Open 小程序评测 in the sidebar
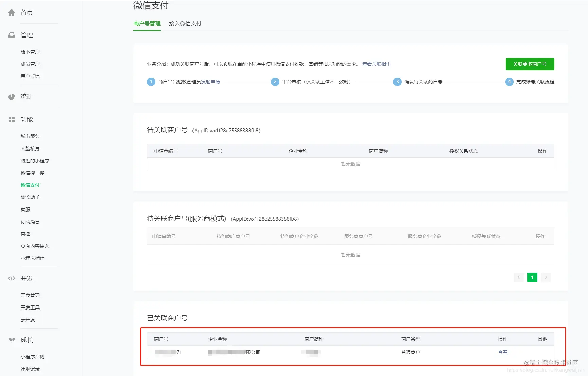The width and height of the screenshot is (588, 376). (x=33, y=357)
